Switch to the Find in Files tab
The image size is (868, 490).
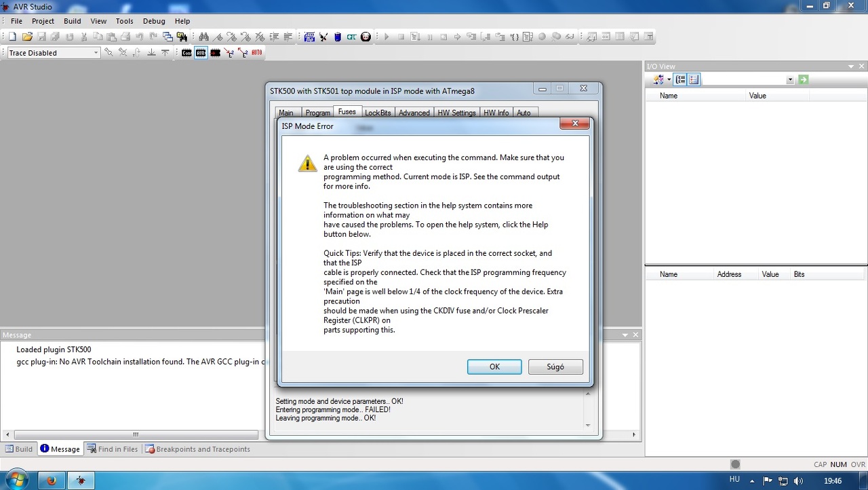pos(113,449)
